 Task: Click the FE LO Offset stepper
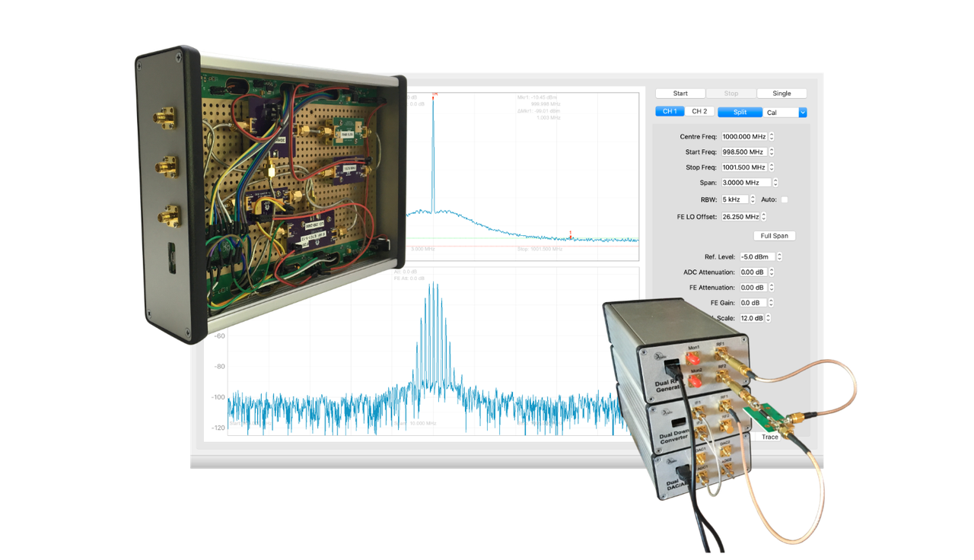(763, 217)
